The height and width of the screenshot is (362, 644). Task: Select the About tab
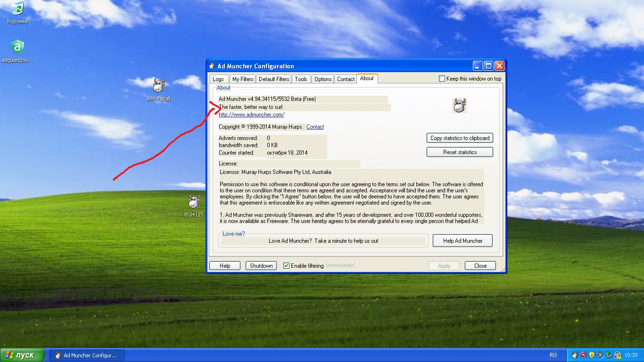coord(367,78)
